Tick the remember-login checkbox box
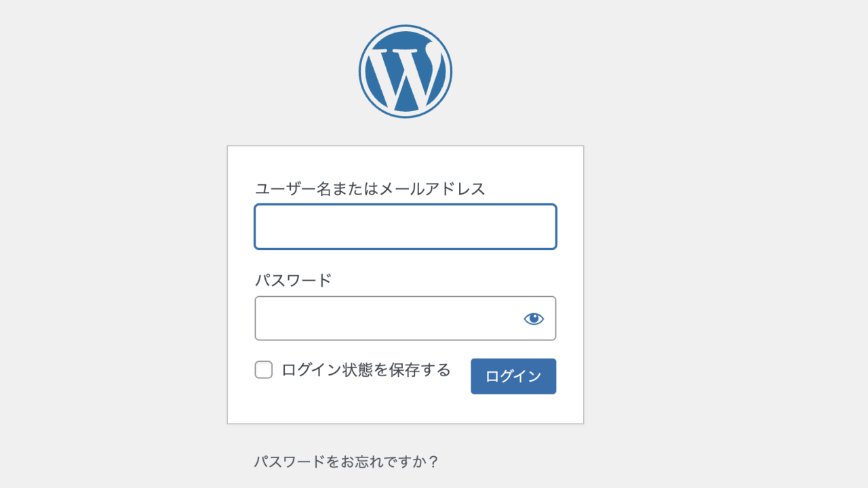The height and width of the screenshot is (488, 868). [x=264, y=370]
